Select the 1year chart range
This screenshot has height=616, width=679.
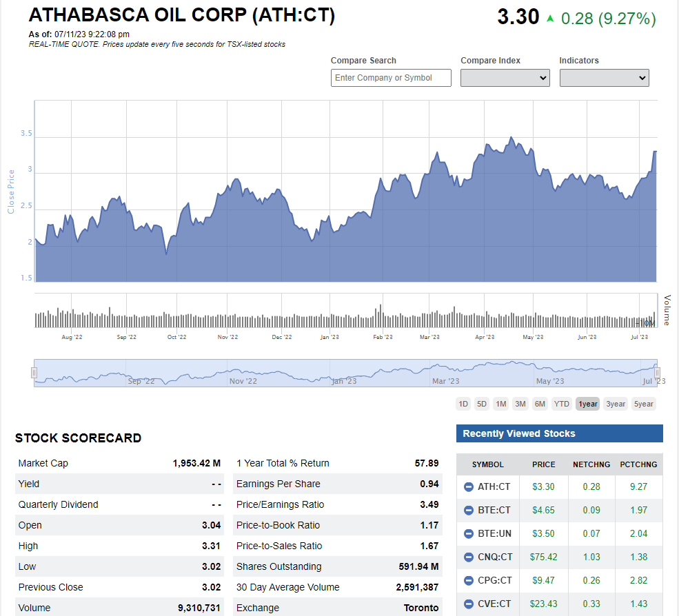[587, 404]
